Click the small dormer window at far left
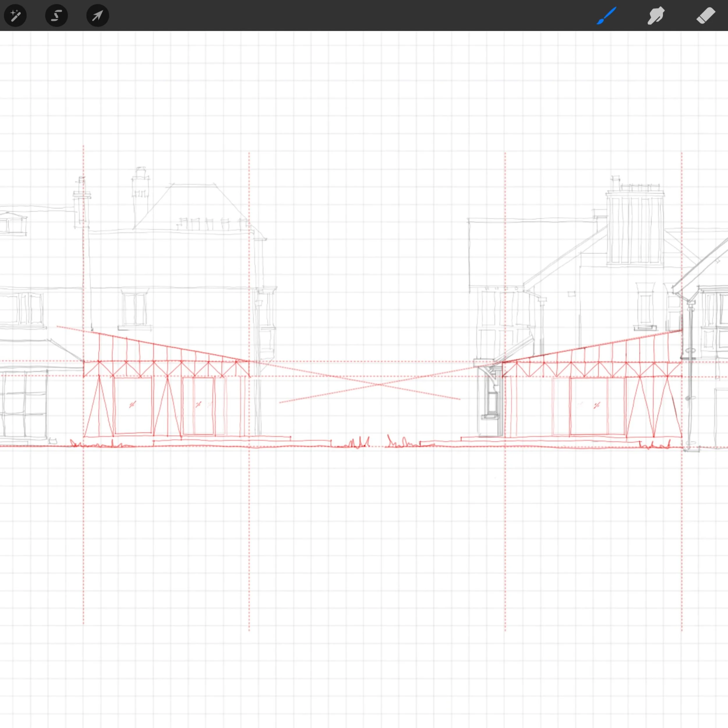 pyautogui.click(x=13, y=224)
